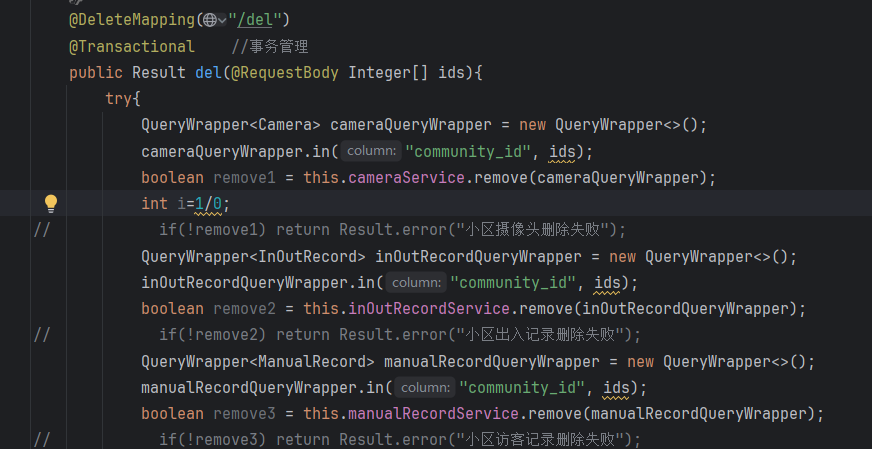Click the inOutRecordService field reference
The height and width of the screenshot is (449, 872).
pos(429,309)
